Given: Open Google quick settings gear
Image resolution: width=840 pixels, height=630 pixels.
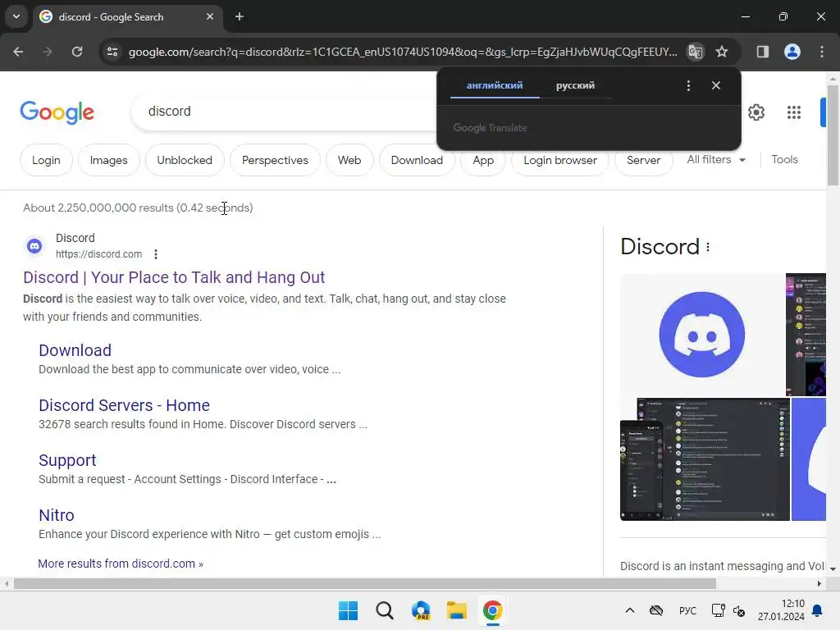Looking at the screenshot, I should [756, 112].
